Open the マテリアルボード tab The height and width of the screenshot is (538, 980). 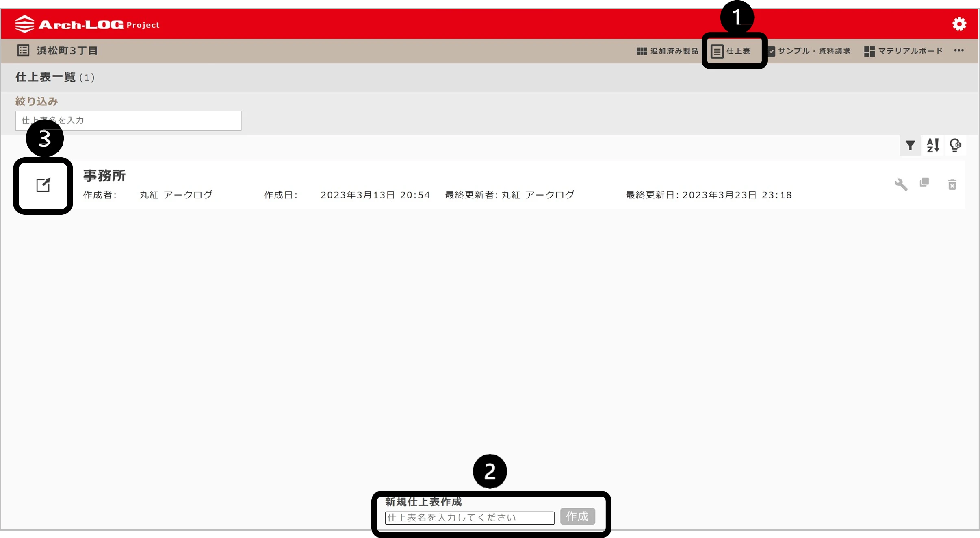903,51
